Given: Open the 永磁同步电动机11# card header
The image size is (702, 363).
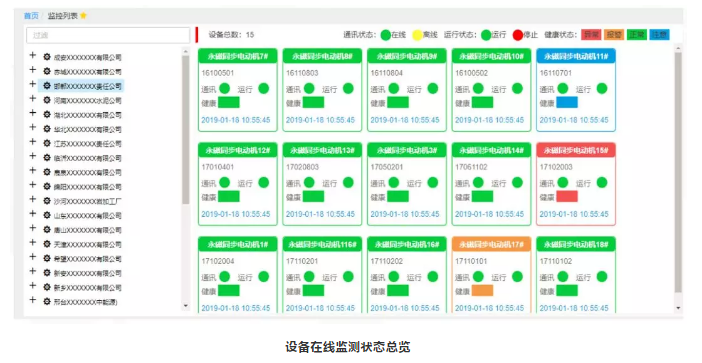Looking at the screenshot, I should tap(576, 56).
